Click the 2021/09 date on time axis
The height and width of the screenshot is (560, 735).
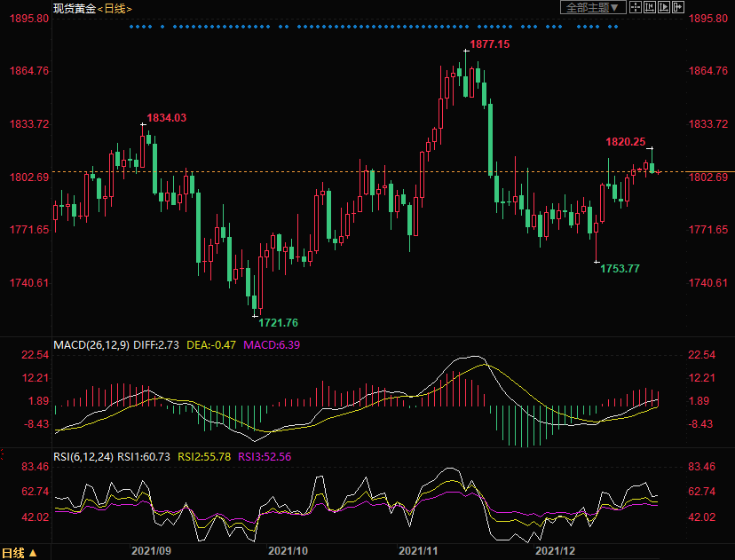click(x=151, y=551)
